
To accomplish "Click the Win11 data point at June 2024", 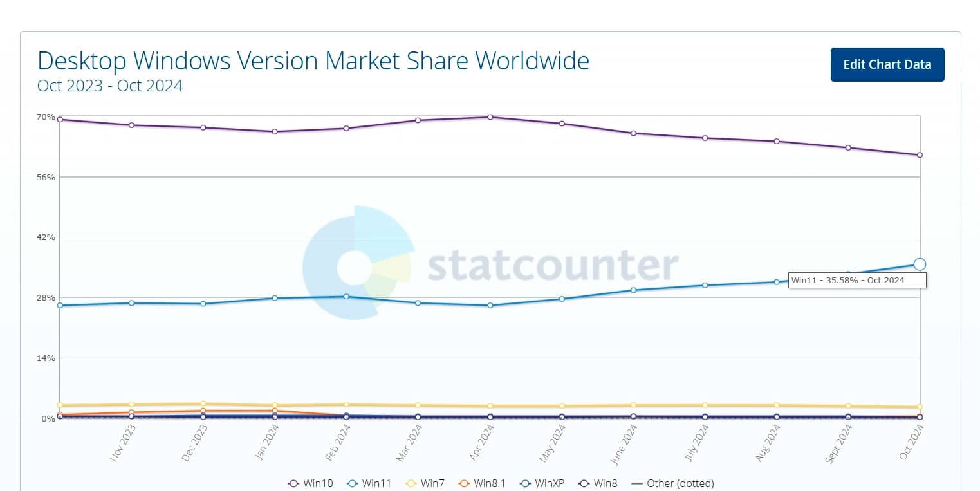I will click(x=634, y=290).
